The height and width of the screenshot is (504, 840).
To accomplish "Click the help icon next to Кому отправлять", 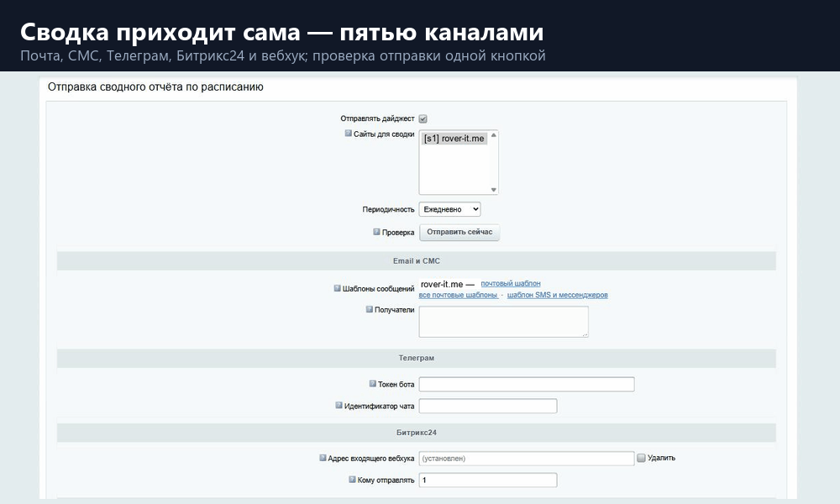I will (x=352, y=479).
